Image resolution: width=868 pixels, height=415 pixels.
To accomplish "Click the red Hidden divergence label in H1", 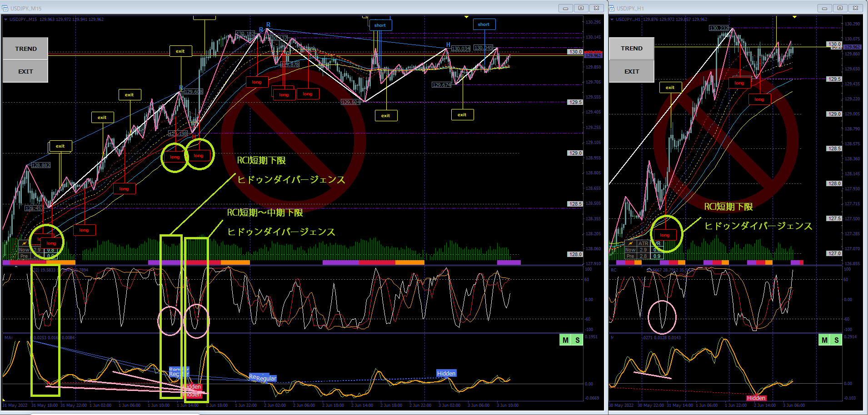I will [x=756, y=398].
